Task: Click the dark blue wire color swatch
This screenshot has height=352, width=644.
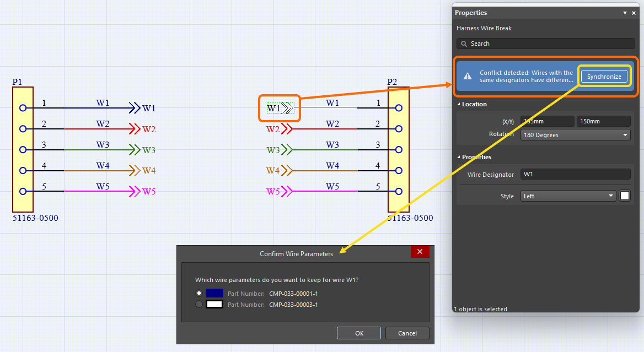Action: click(x=214, y=293)
